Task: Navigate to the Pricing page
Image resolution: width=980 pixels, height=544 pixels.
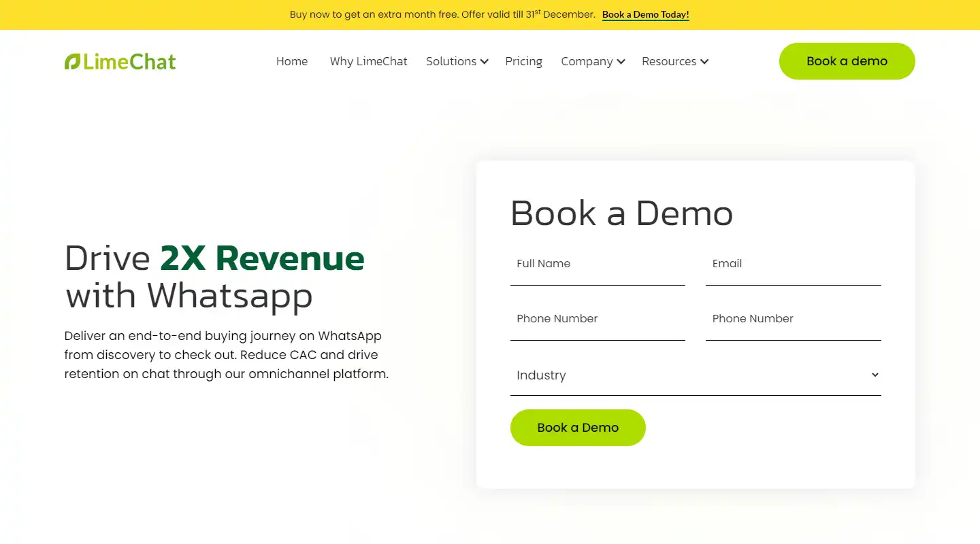Action: click(x=523, y=61)
